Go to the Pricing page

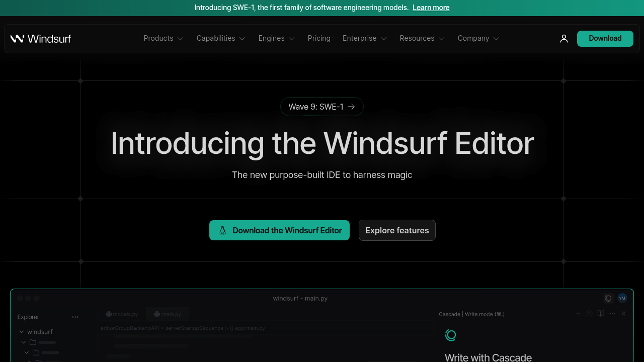[x=319, y=39]
